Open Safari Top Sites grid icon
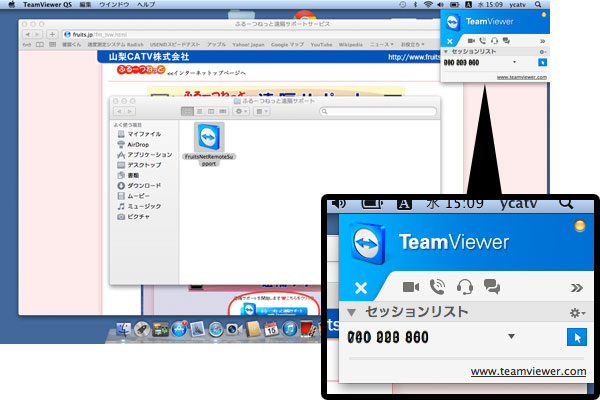The image size is (600, 400). (x=53, y=45)
